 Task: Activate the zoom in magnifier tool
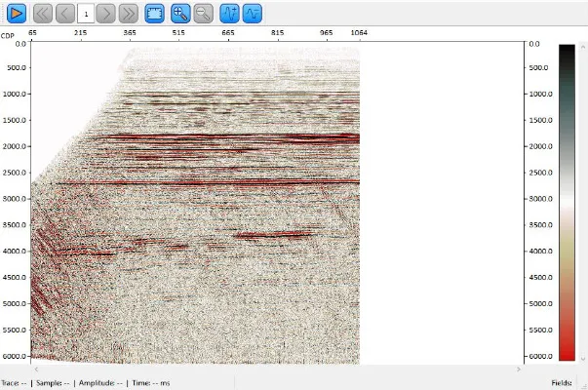point(180,14)
